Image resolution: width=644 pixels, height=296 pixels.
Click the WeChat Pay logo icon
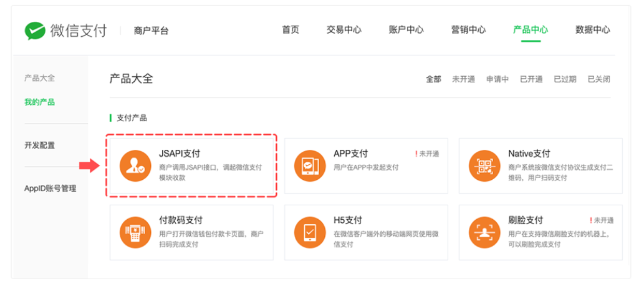click(35, 31)
